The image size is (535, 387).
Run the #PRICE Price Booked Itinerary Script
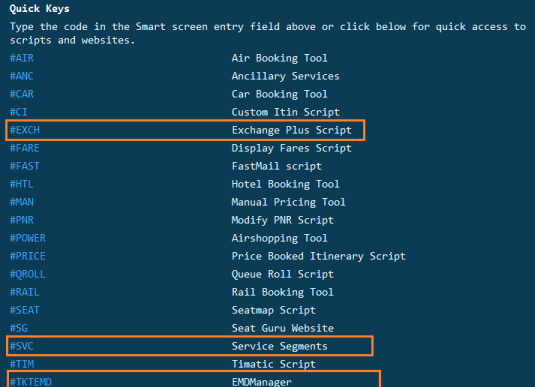tap(28, 257)
